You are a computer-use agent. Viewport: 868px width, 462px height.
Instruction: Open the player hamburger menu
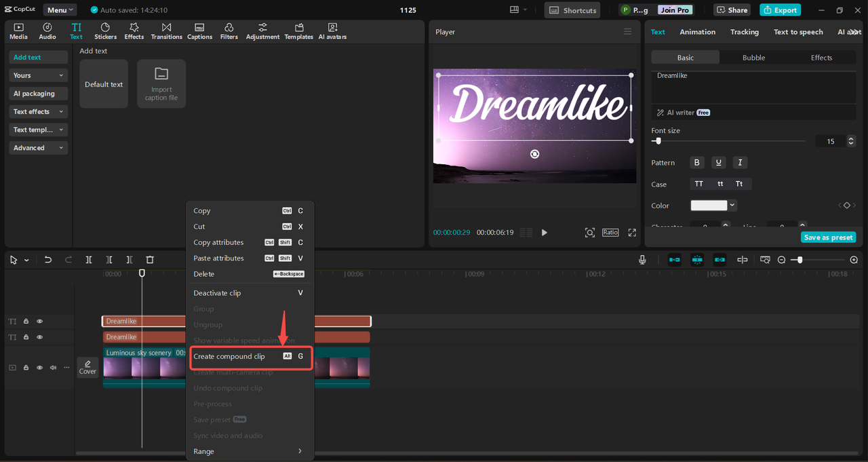tap(627, 32)
